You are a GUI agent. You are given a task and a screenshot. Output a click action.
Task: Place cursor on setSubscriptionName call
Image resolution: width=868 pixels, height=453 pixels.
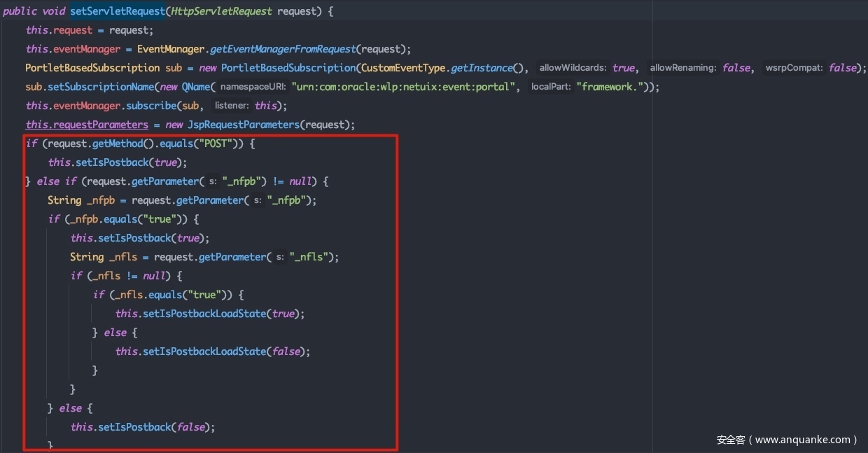pyautogui.click(x=99, y=87)
